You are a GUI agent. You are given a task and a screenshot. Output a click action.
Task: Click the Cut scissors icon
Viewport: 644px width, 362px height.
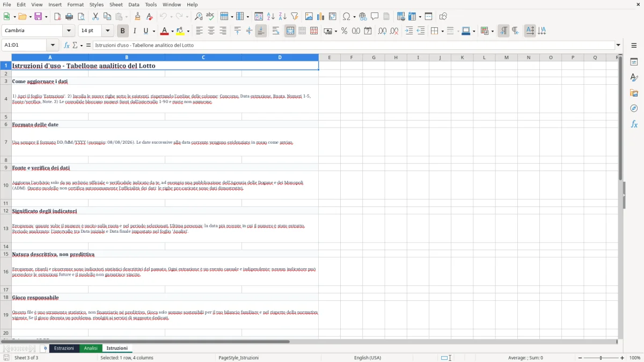coord(95,17)
